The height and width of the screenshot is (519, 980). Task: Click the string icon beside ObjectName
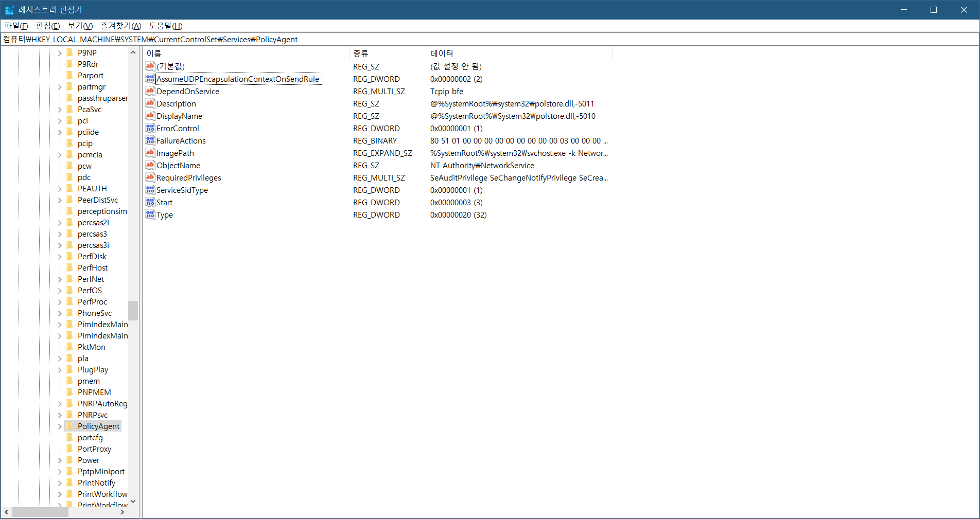click(150, 165)
